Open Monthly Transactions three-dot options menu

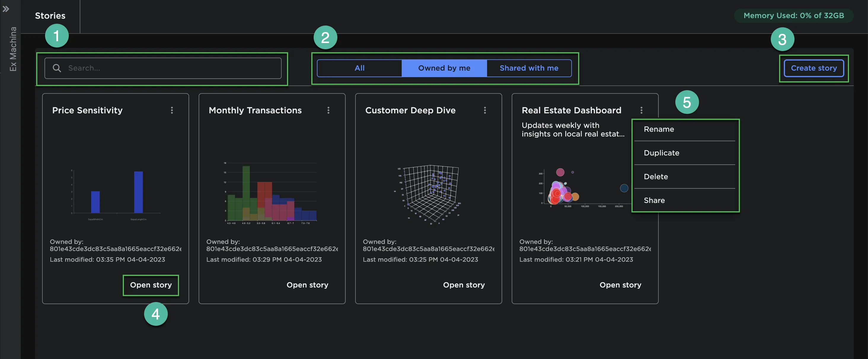pos(328,110)
